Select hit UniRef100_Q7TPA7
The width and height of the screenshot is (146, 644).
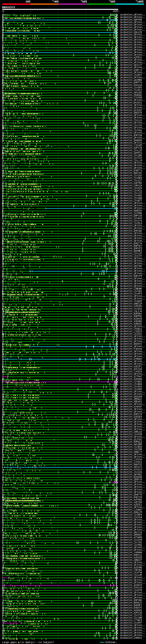(131, 376)
